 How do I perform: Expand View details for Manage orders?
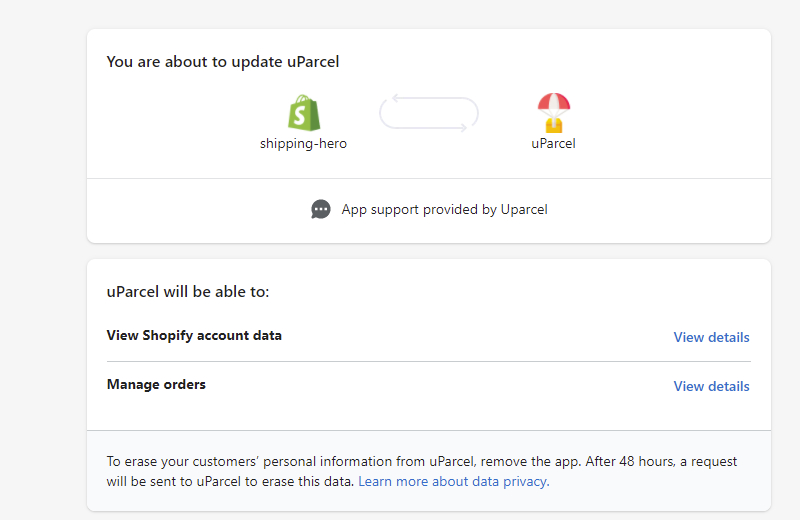[711, 386]
